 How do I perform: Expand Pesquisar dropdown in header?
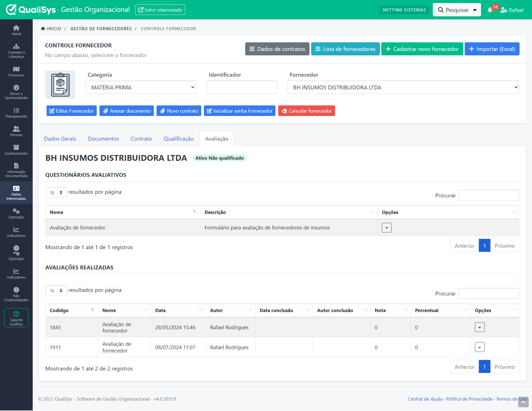(x=457, y=10)
